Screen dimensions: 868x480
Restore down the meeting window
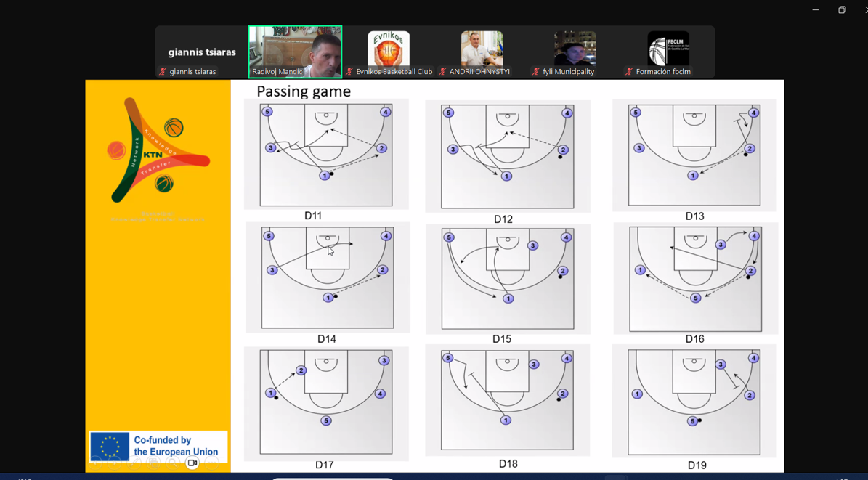coord(842,9)
